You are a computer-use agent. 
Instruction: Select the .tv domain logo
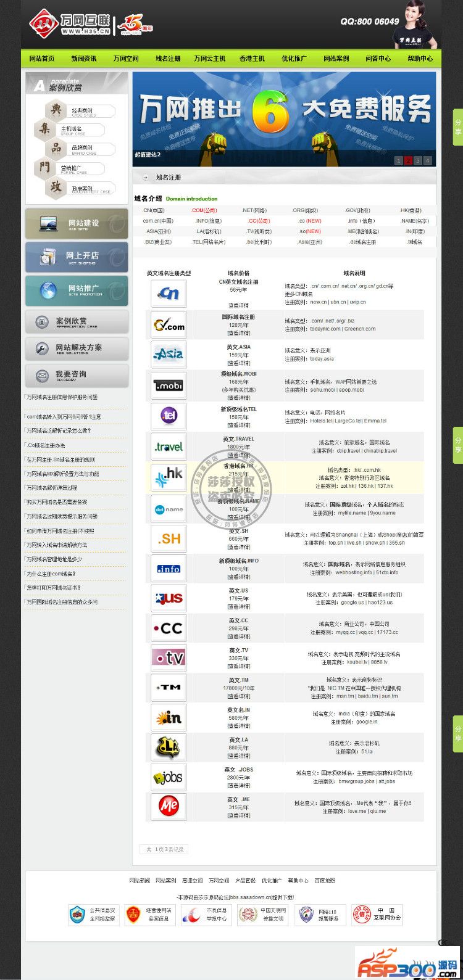click(x=169, y=658)
